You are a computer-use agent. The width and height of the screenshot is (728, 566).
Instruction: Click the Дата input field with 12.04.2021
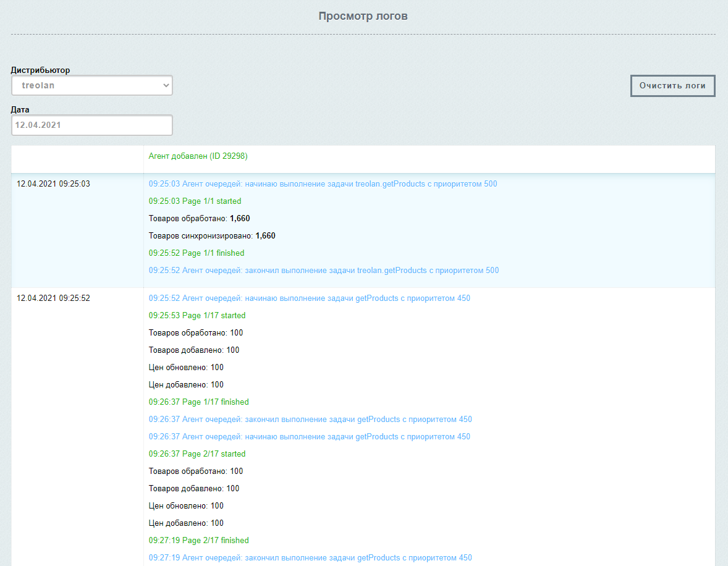tap(92, 125)
